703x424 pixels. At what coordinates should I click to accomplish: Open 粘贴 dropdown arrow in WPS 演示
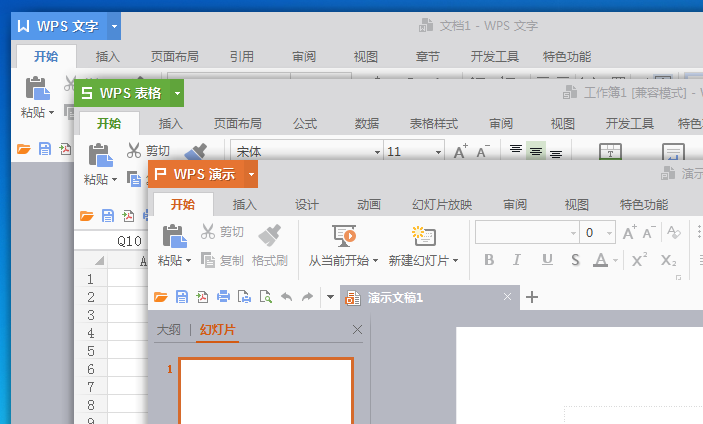click(x=188, y=260)
